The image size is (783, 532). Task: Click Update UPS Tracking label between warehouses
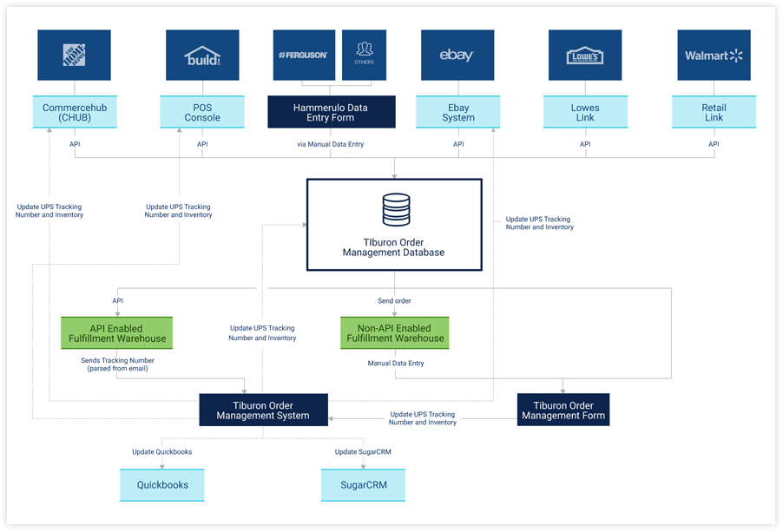coord(262,333)
